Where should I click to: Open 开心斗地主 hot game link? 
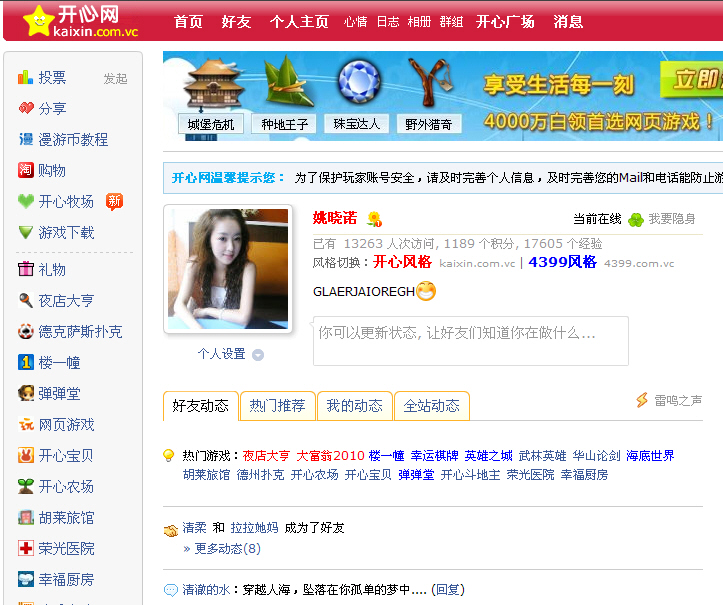(x=470, y=475)
